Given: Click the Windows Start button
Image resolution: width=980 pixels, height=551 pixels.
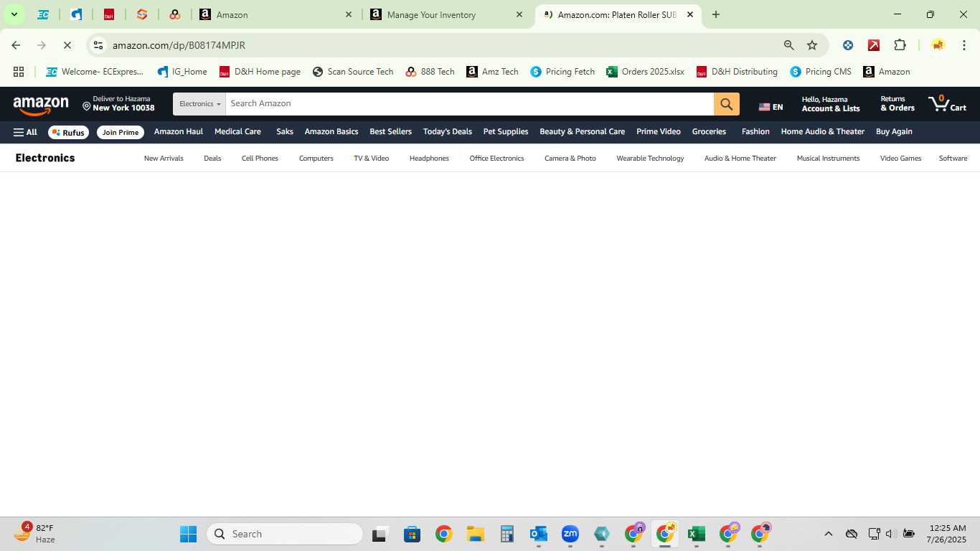Looking at the screenshot, I should tap(188, 534).
